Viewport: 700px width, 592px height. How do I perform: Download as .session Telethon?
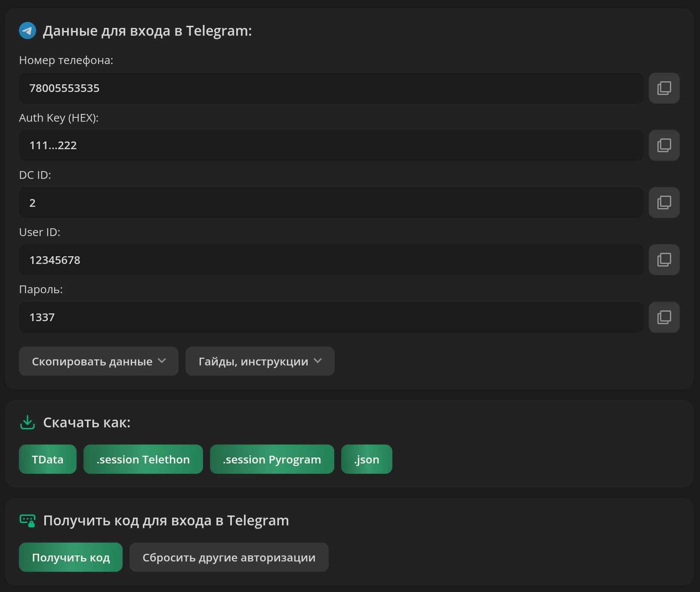143,459
